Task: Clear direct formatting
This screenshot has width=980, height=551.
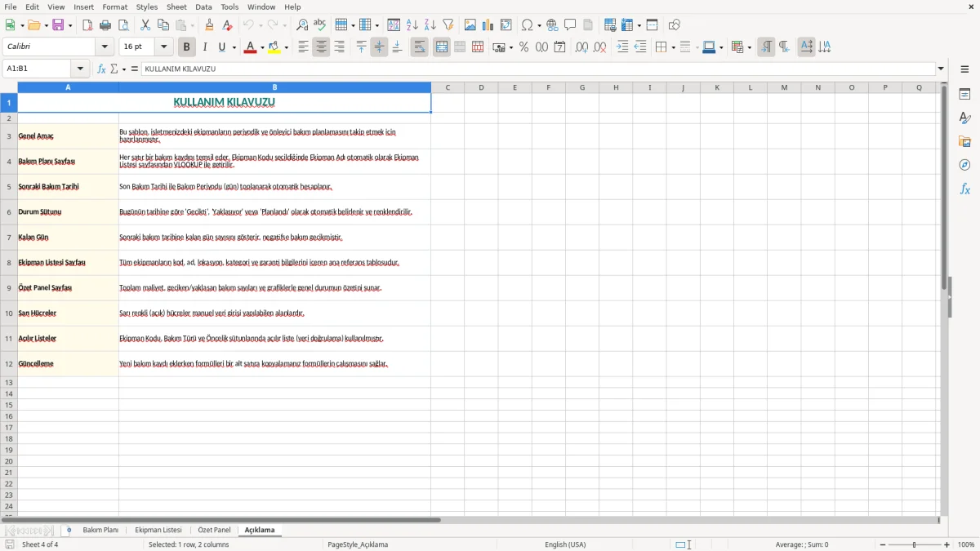Action: coord(227,25)
